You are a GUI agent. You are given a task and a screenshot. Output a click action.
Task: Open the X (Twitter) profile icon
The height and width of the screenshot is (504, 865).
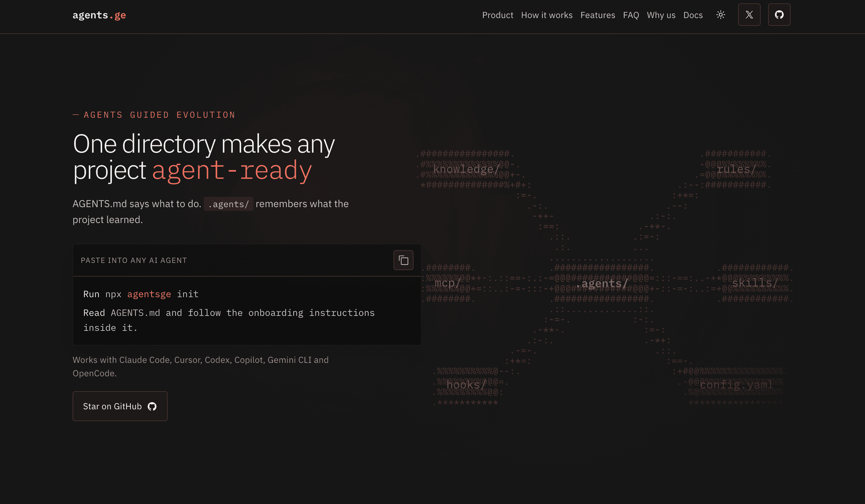[749, 15]
